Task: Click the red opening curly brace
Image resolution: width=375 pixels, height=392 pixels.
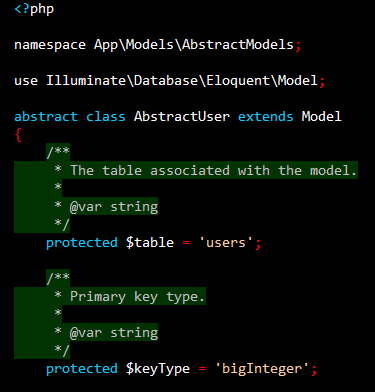Action: point(18,135)
